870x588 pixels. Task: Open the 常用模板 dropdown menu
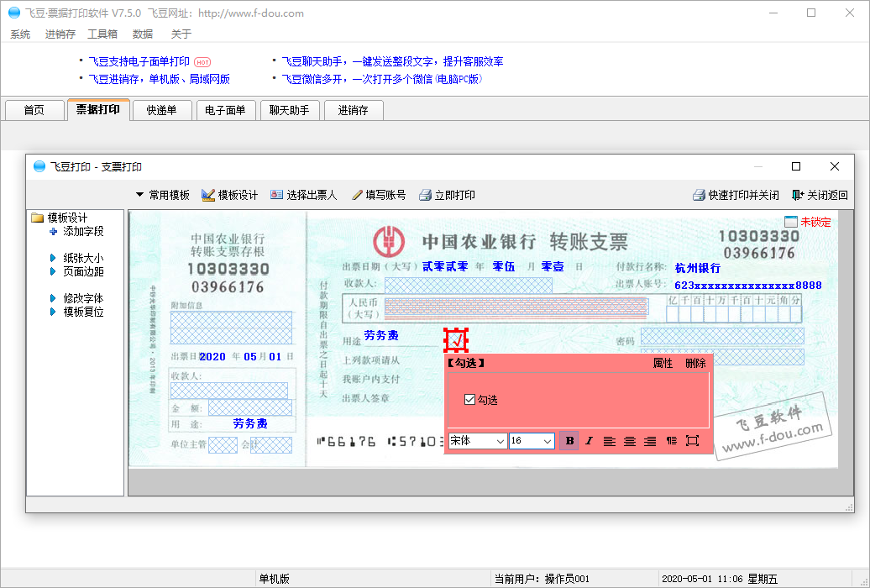[x=163, y=195]
